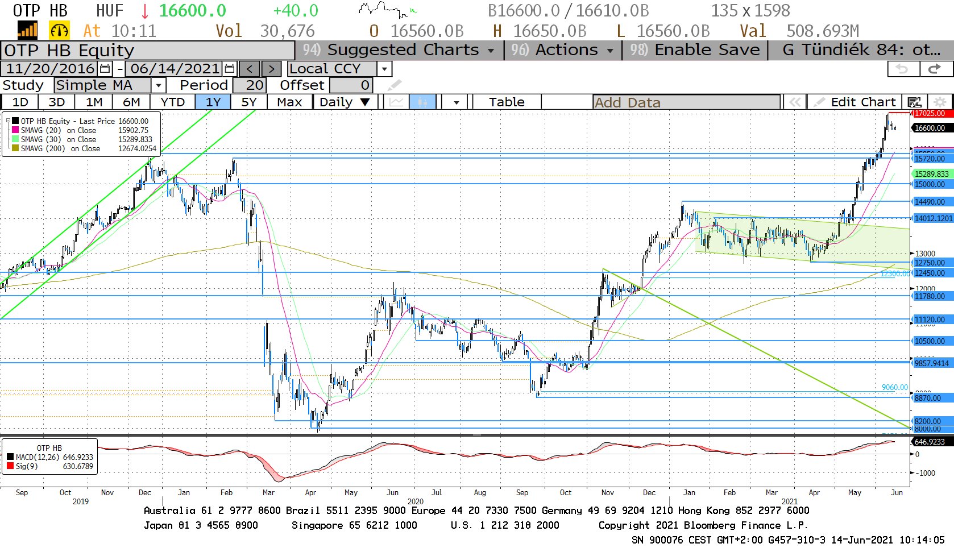Screen dimensions: 954x560
Task: Click the Offset value 0 field
Action: coord(351,85)
